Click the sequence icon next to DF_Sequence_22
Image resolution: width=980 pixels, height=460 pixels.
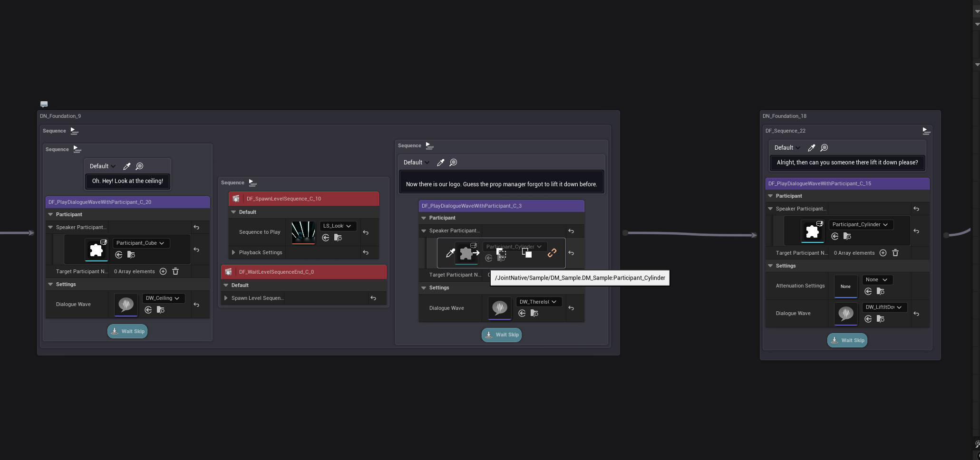(926, 131)
